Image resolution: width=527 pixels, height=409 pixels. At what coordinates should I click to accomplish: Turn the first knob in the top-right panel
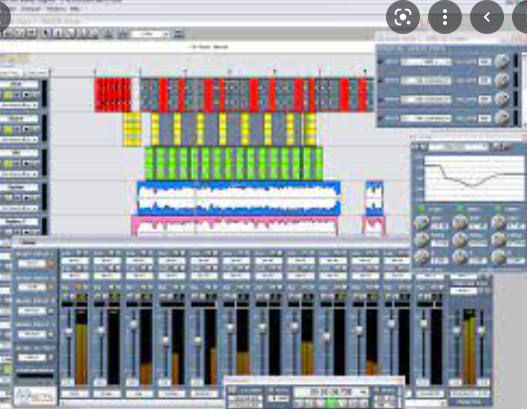[502, 62]
